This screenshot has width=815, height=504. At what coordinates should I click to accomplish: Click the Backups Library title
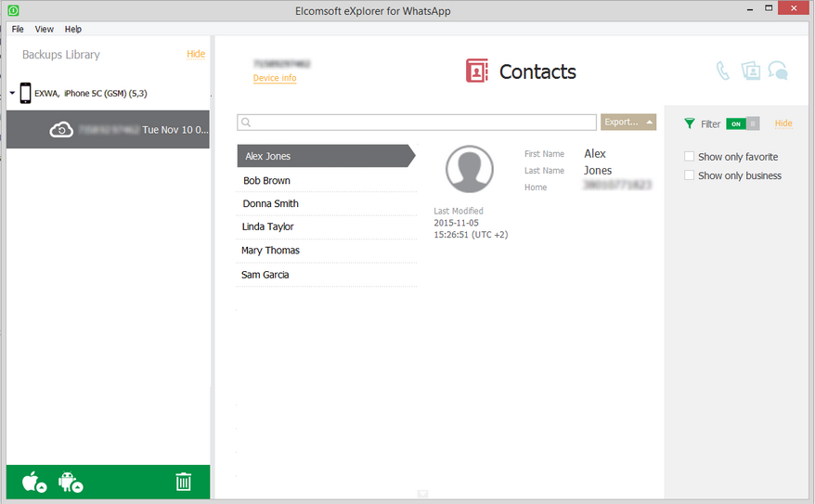(61, 55)
